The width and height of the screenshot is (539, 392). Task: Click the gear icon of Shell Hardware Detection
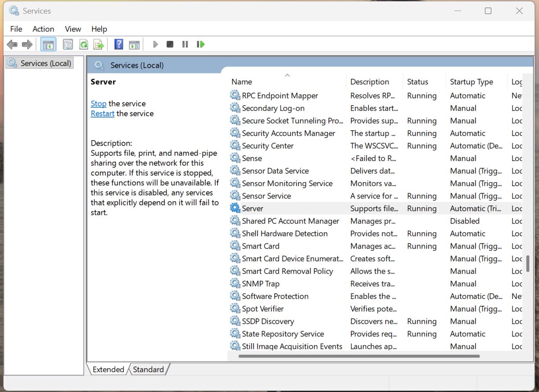[x=235, y=233]
